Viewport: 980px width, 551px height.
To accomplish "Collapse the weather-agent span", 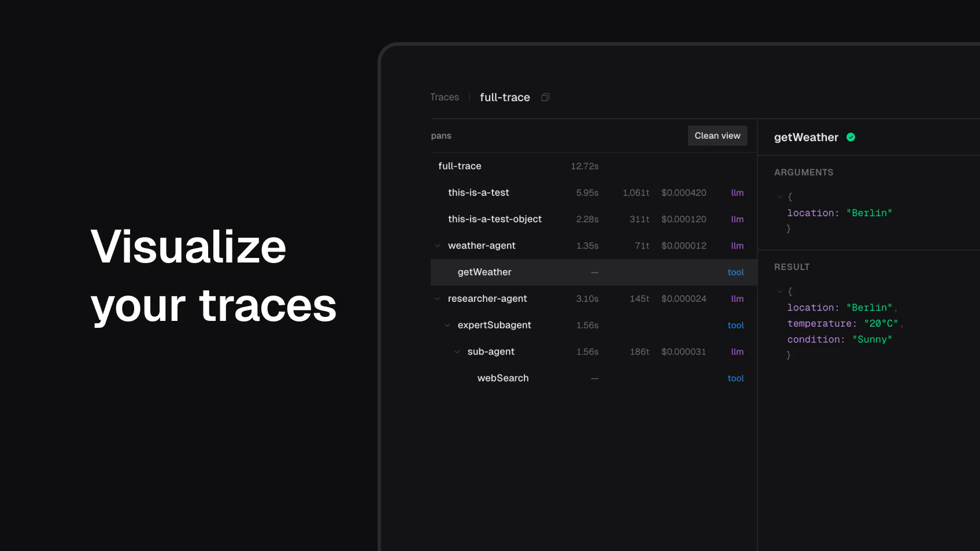I will pos(437,246).
